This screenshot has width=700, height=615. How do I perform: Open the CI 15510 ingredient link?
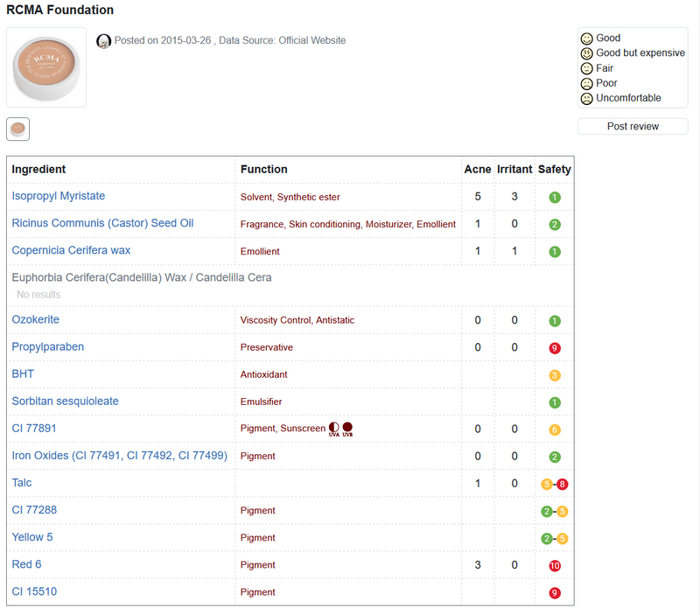(34, 591)
